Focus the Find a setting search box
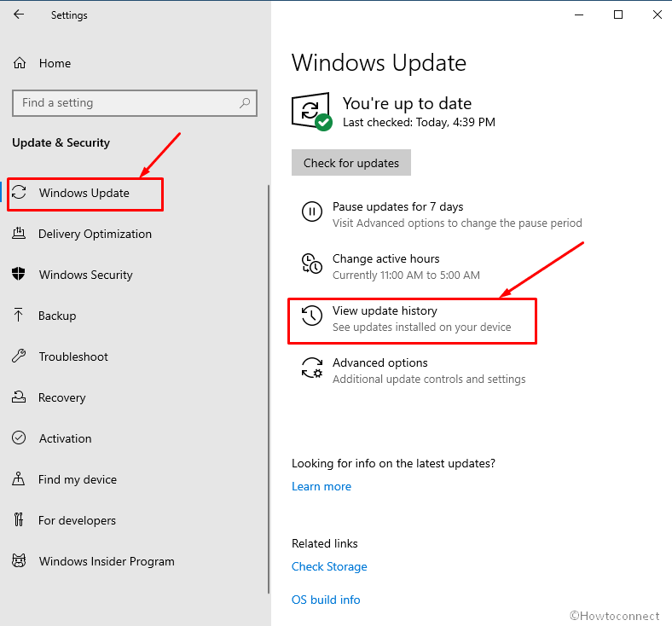 [x=135, y=103]
